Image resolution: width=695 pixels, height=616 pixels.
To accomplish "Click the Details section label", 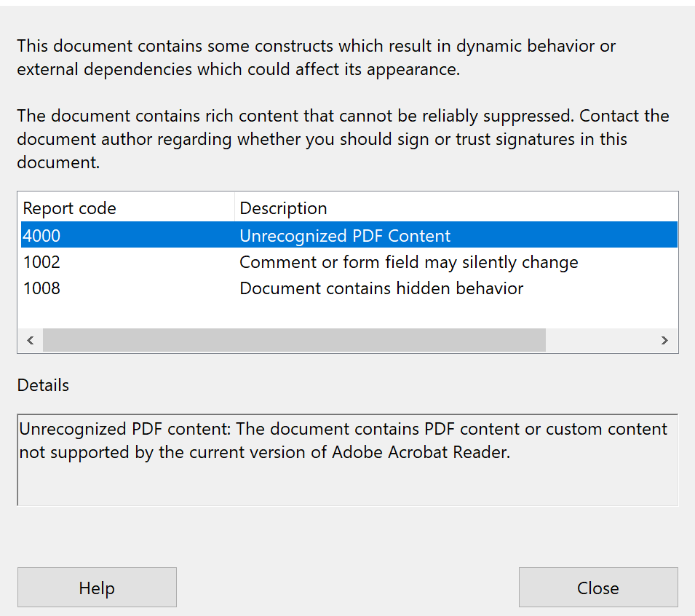I will click(42, 384).
